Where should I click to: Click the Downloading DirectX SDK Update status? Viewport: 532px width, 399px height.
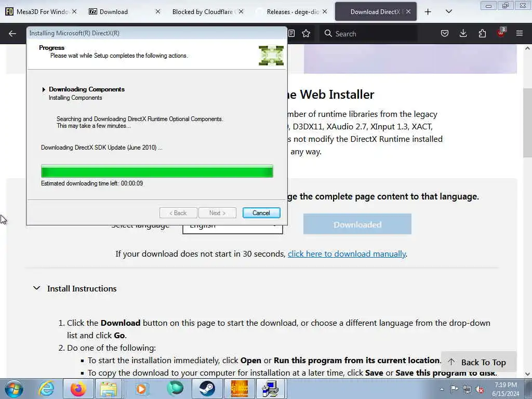[x=101, y=148]
